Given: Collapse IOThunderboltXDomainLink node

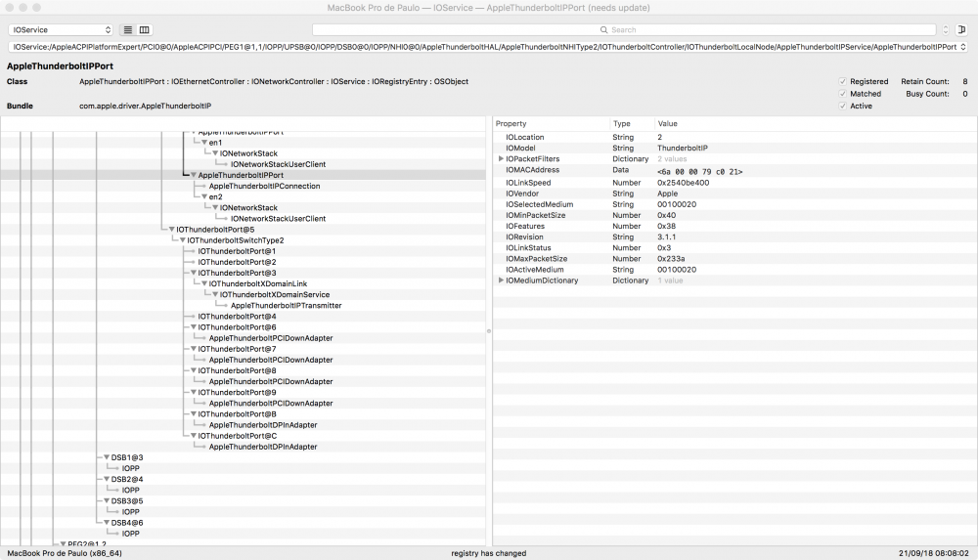Looking at the screenshot, I should 204,283.
